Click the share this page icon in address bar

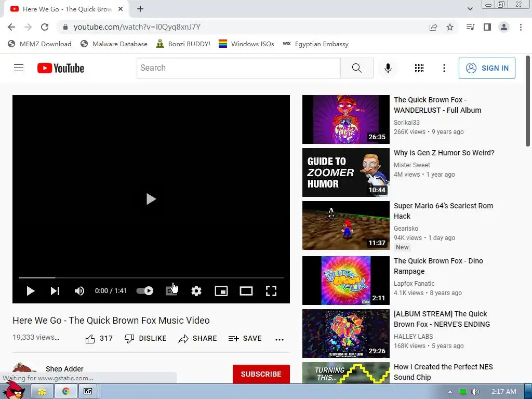coord(433,27)
